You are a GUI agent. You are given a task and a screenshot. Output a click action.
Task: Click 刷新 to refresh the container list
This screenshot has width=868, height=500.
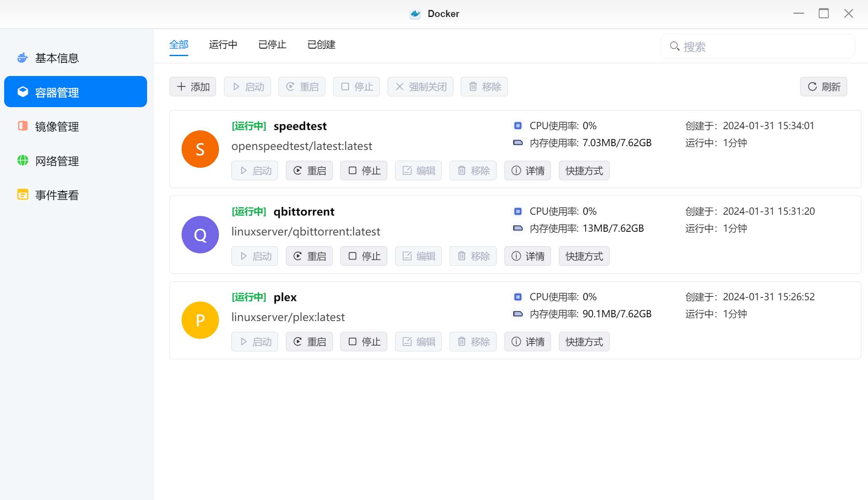824,87
